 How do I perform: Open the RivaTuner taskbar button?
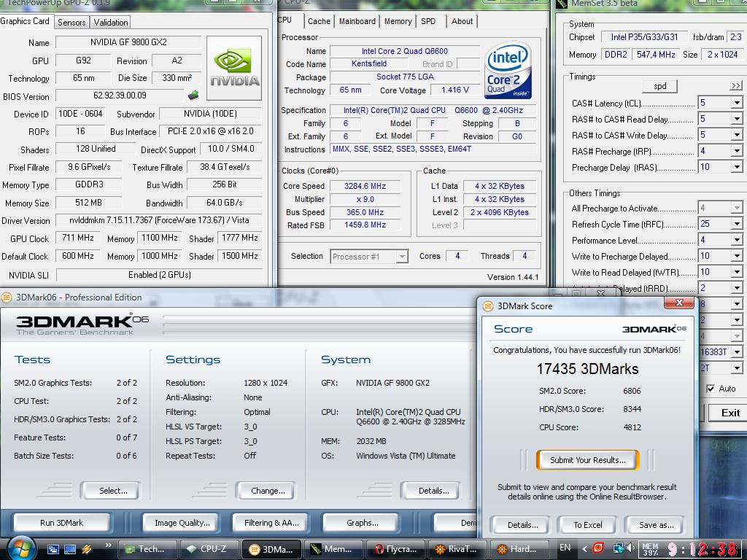pos(457,549)
